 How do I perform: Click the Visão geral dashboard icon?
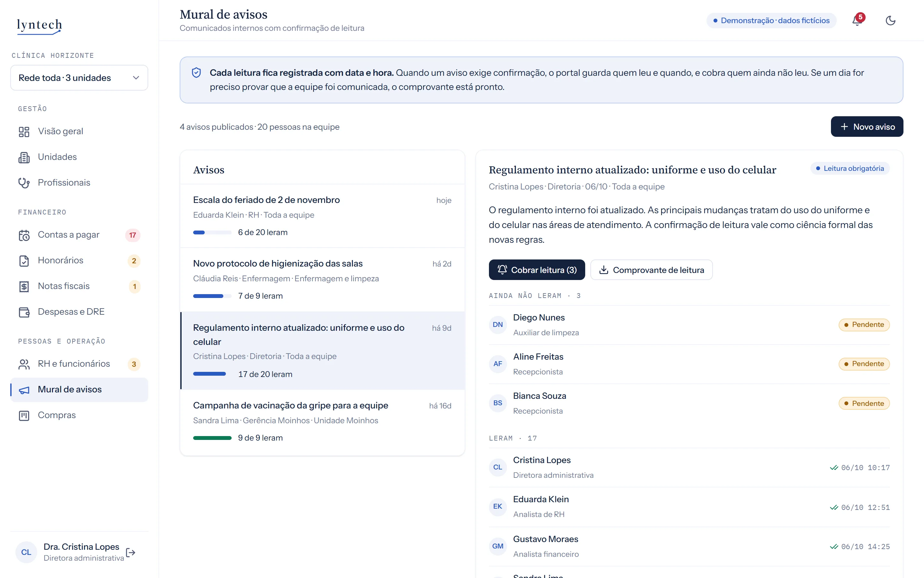(x=24, y=132)
